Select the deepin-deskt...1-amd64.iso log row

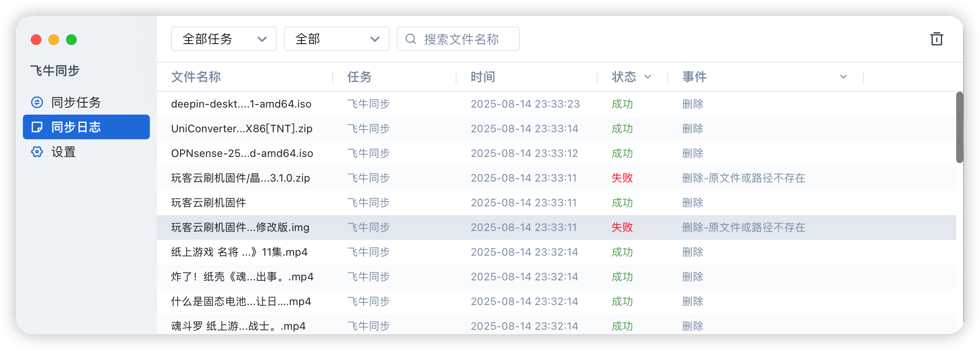pos(241,104)
